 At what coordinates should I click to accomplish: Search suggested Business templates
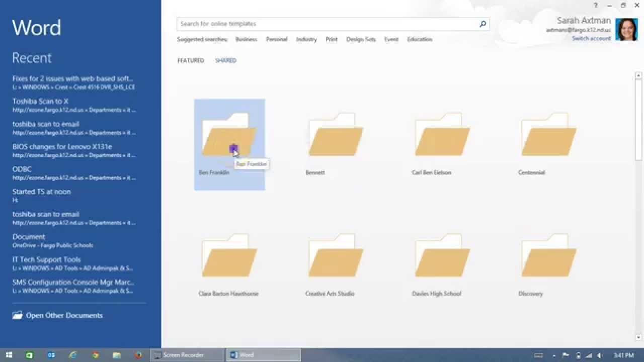pyautogui.click(x=247, y=39)
